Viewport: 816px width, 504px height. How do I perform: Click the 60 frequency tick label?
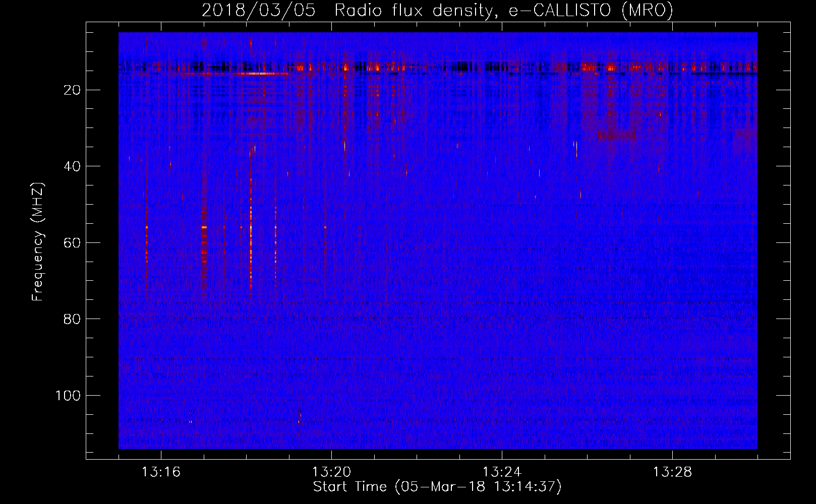pyautogui.click(x=73, y=243)
